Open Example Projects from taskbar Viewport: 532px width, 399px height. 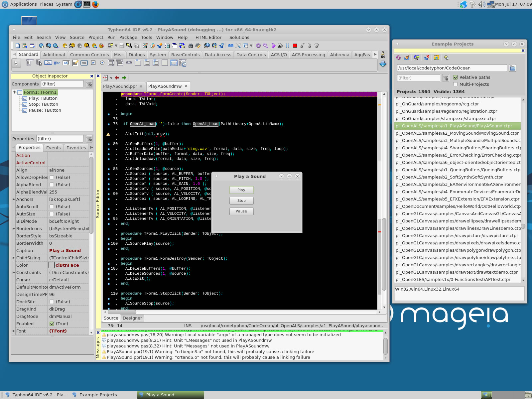click(98, 395)
